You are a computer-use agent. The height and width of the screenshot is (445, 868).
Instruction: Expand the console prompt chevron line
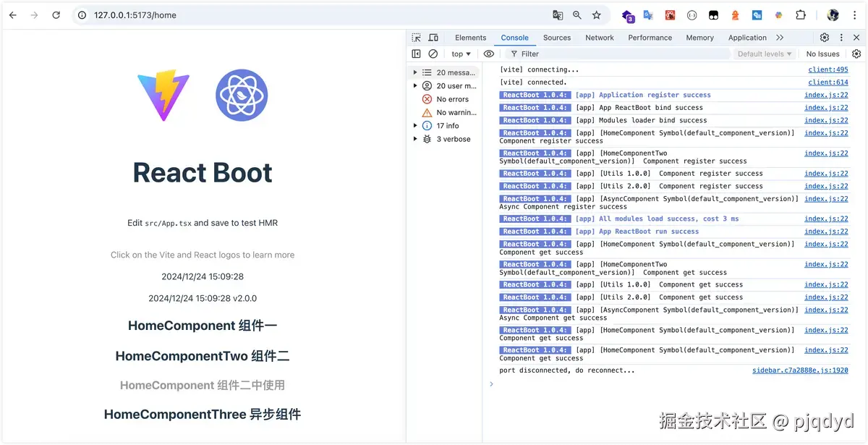[x=491, y=383]
